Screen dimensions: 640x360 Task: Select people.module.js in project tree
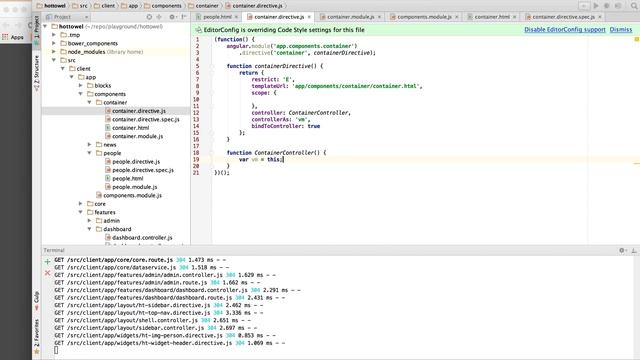click(x=135, y=187)
